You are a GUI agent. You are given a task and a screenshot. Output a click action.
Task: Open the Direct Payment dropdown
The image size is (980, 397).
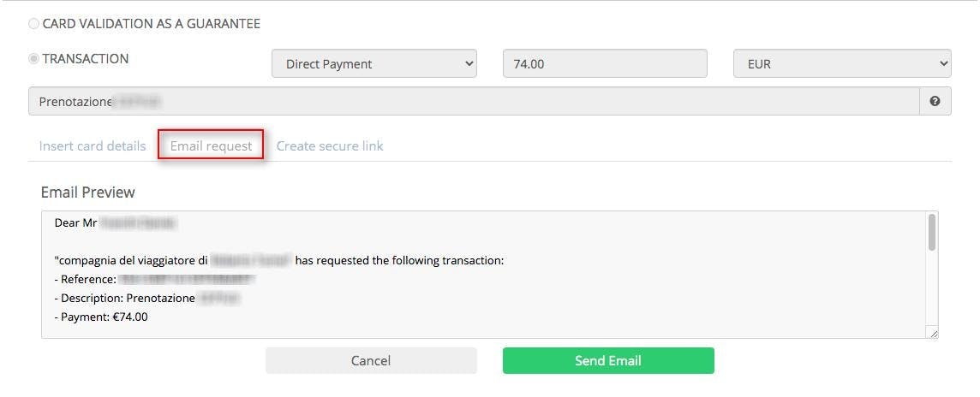(373, 63)
